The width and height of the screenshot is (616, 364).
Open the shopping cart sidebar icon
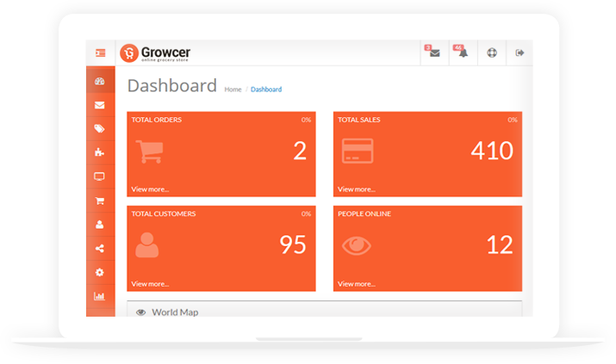(100, 201)
